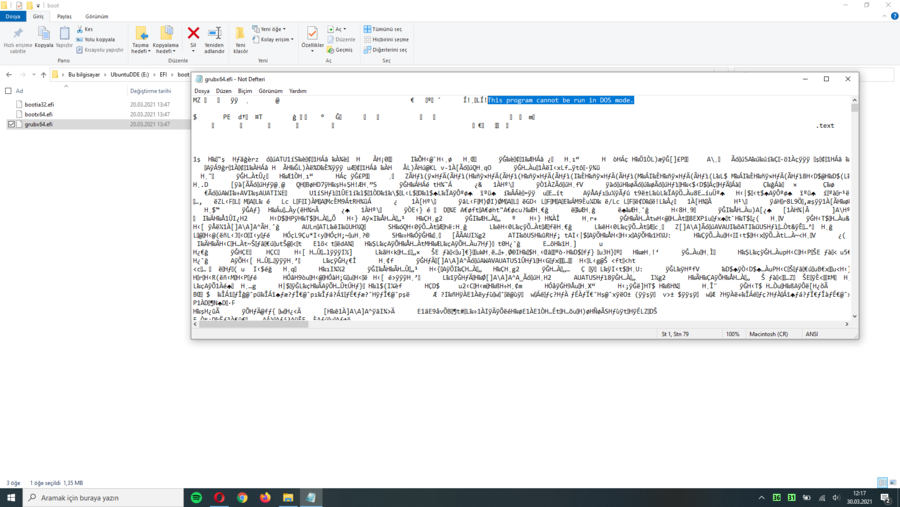Open Yeni öğe dropdown

[x=269, y=29]
